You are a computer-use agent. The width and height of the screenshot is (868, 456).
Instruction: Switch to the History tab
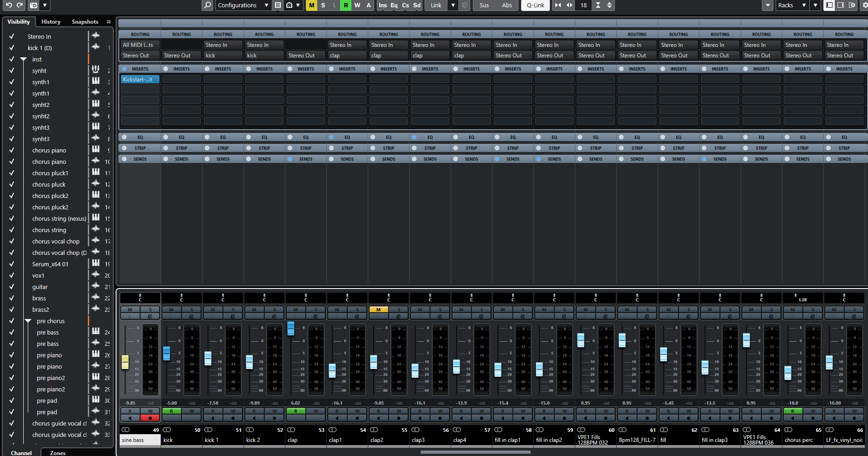point(51,22)
